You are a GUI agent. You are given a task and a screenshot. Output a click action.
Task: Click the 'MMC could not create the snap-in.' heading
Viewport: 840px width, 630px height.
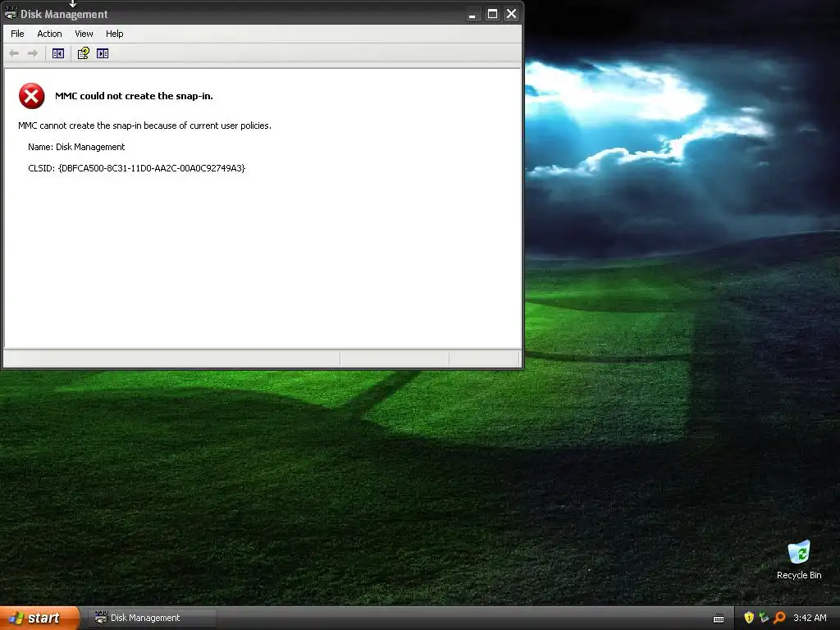pos(134,96)
